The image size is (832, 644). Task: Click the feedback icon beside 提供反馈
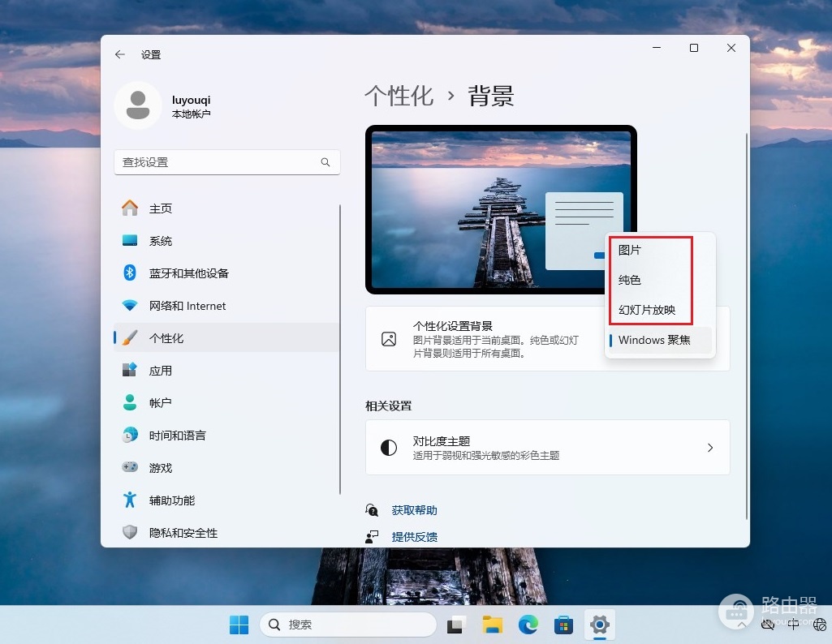point(372,537)
